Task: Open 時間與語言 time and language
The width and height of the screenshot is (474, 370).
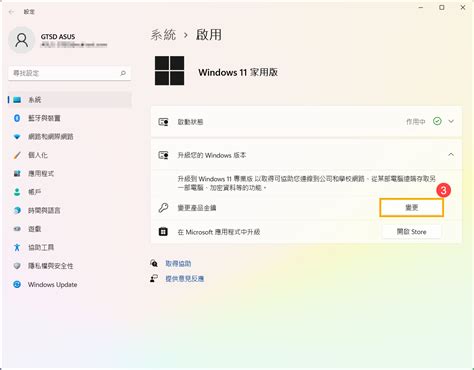Action: click(69, 210)
